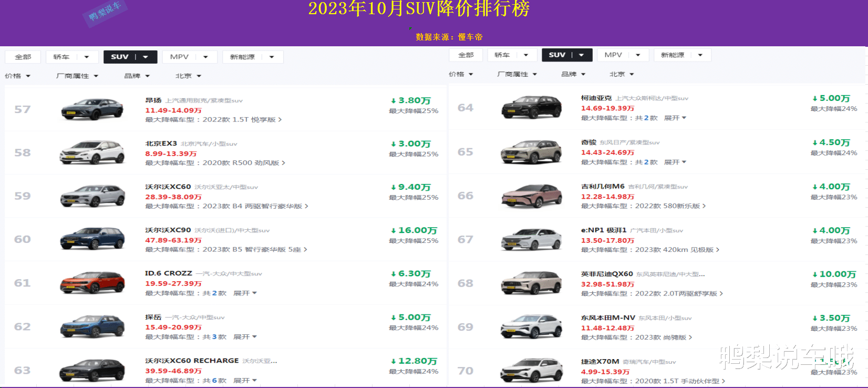The image size is (868, 388).
Task: Open the ID.6 CROZZ model name link
Action: [x=169, y=273]
